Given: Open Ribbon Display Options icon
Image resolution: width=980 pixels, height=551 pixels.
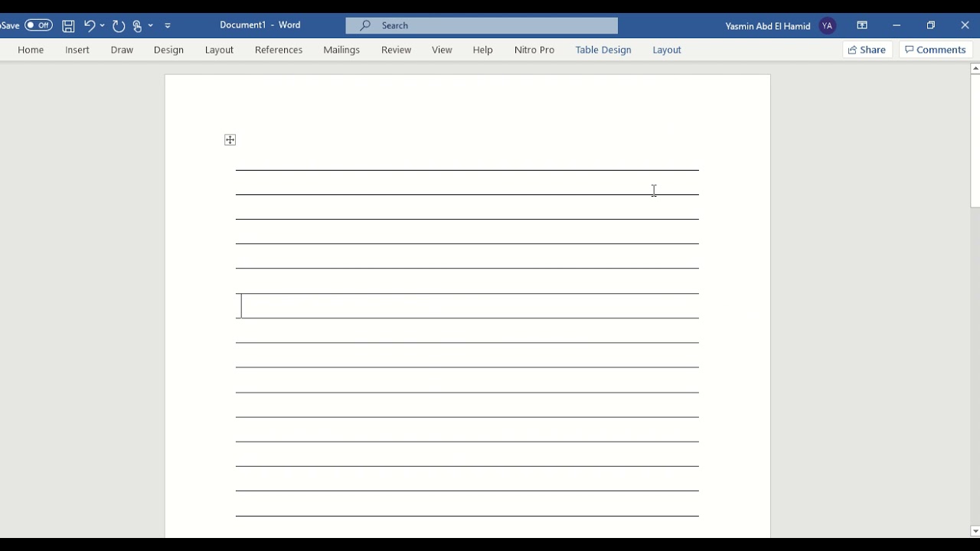Looking at the screenshot, I should (x=862, y=25).
